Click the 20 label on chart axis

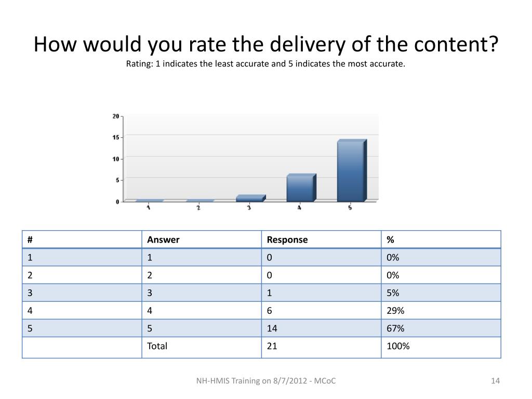pos(116,116)
